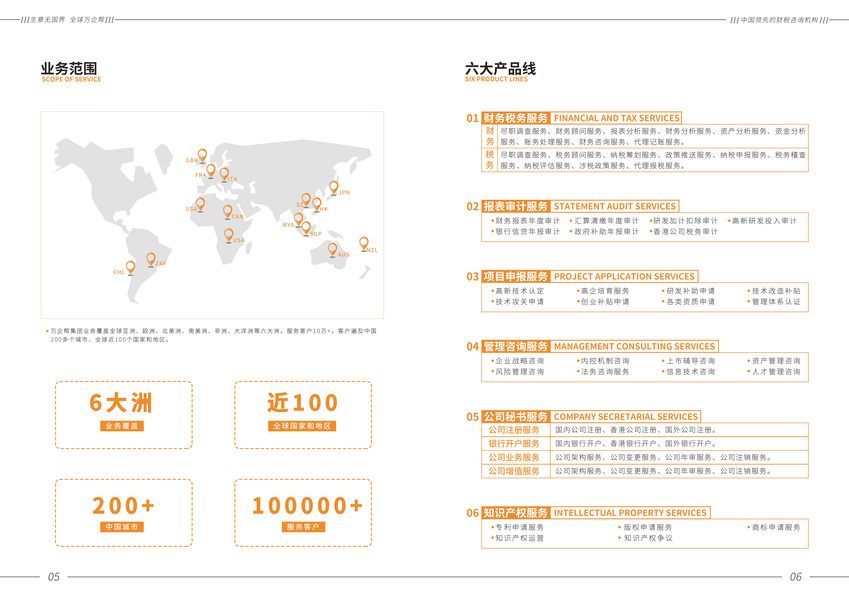Viewport: 849px width, 600px height.
Task: Click the 200+ statistic
Action: [x=123, y=506]
